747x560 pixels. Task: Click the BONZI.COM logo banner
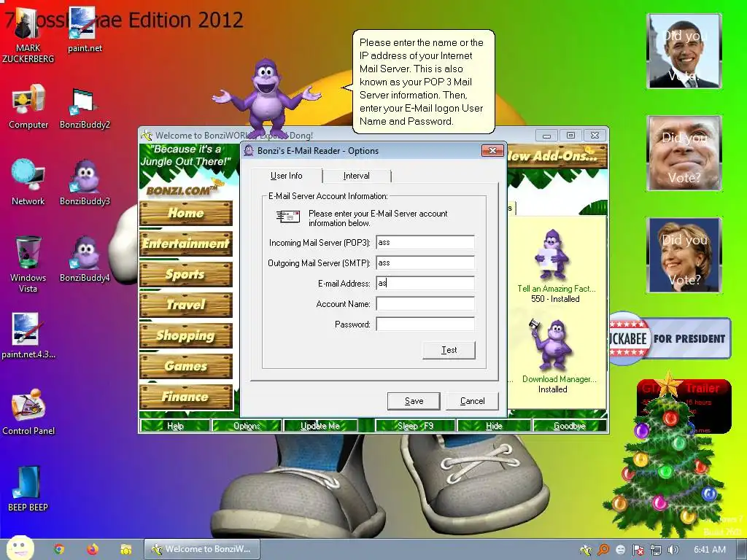coord(185,190)
